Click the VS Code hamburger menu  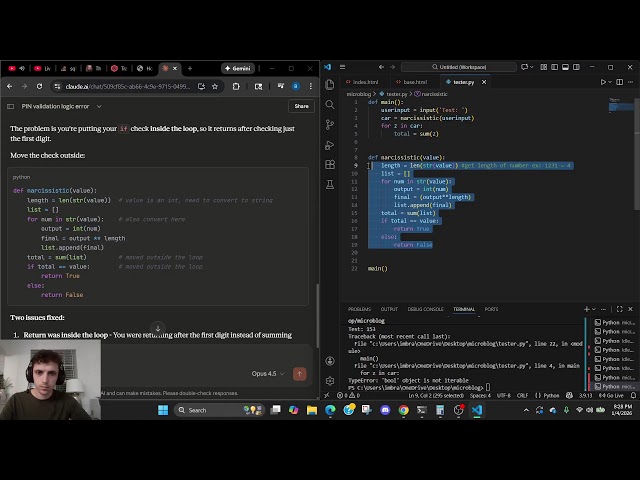click(343, 67)
